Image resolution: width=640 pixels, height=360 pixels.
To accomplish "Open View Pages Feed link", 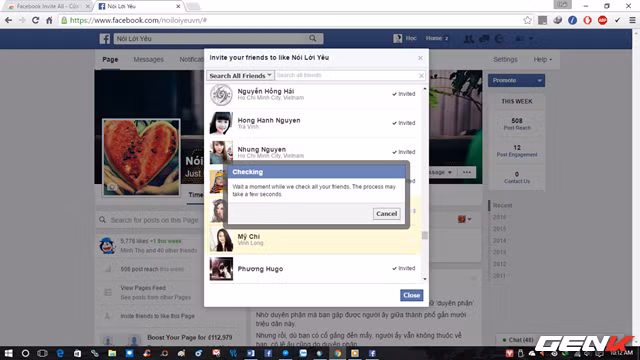I will pyautogui.click(x=143, y=288).
